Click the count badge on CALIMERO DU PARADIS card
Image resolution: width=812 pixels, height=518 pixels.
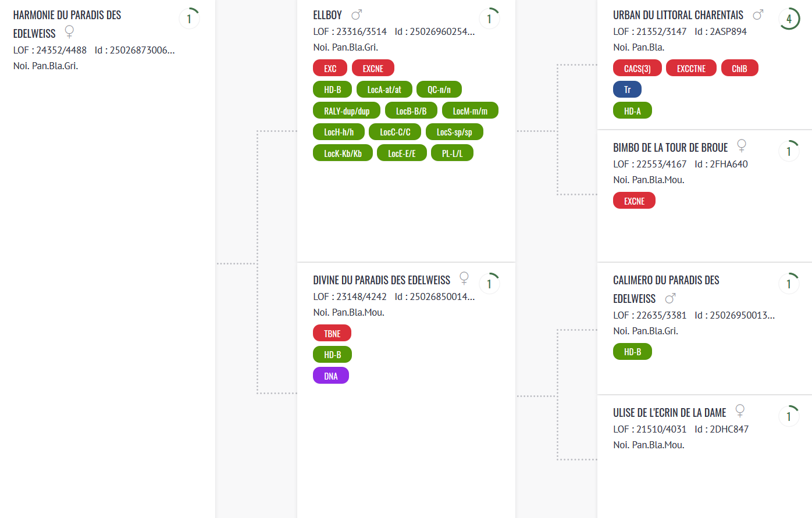[789, 284]
